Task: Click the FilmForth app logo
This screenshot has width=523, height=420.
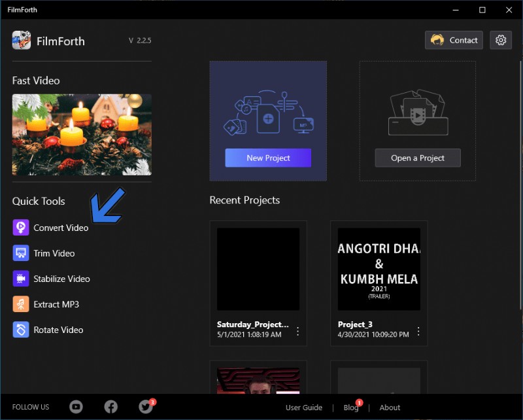Action: (22, 39)
